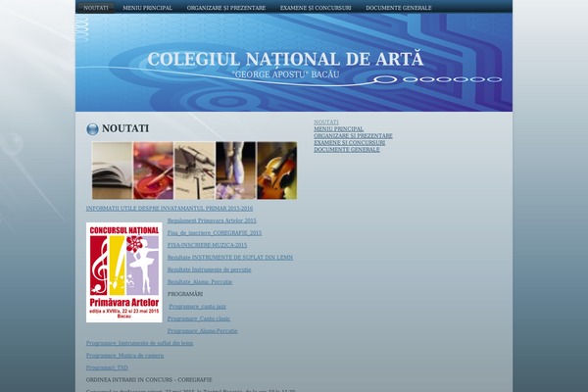Follow ORGANIZARE SI PREZENTARE sidebar link

click(353, 135)
